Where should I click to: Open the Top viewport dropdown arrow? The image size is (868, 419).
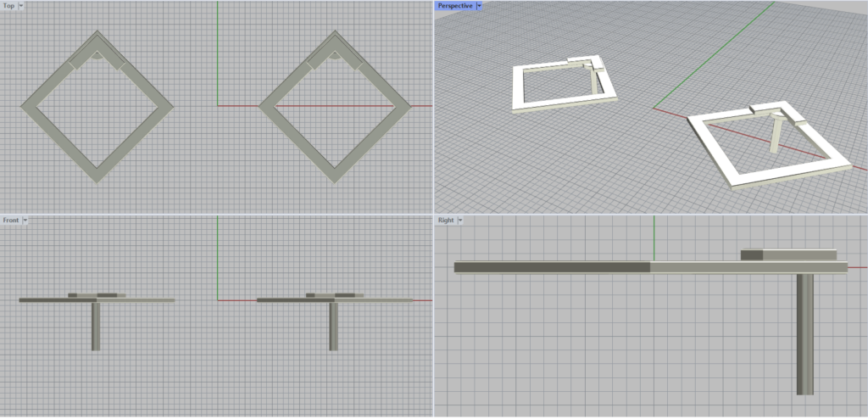tap(21, 6)
